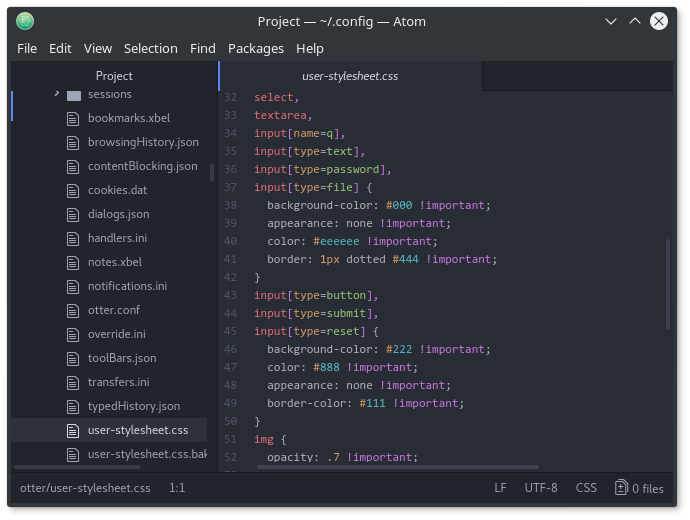Open the File menu
This screenshot has height=520, width=690.
27,48
